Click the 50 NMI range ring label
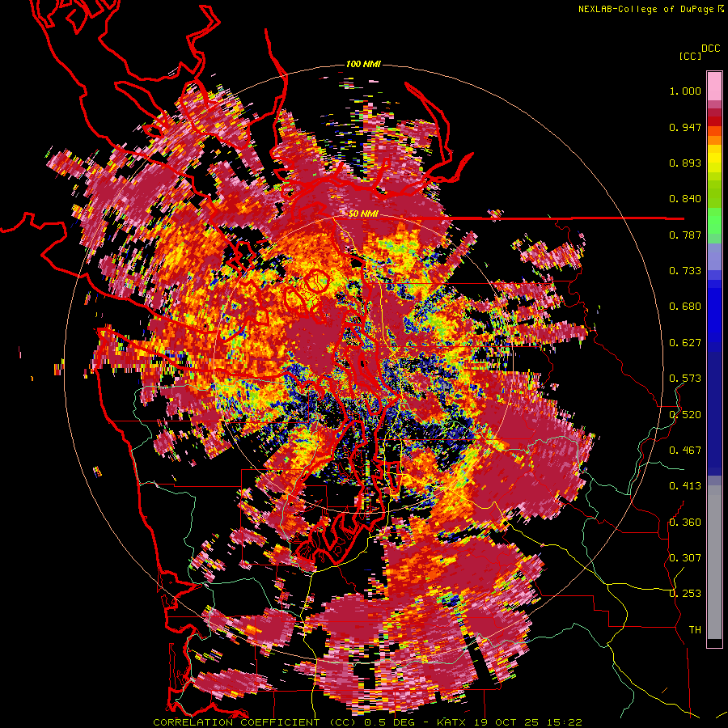Viewport: 728px width, 728px height. point(363,214)
